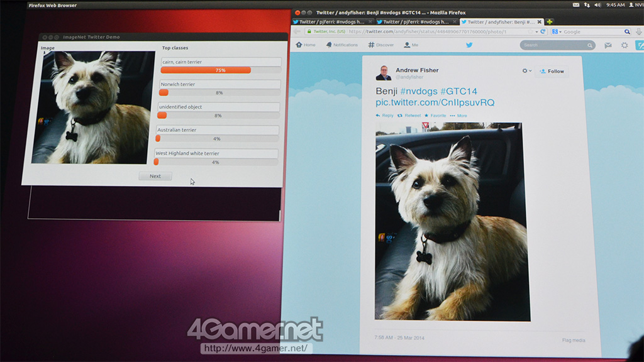644x362 pixels.
Task: Open Firefox downloads arrow
Action: 639,31
